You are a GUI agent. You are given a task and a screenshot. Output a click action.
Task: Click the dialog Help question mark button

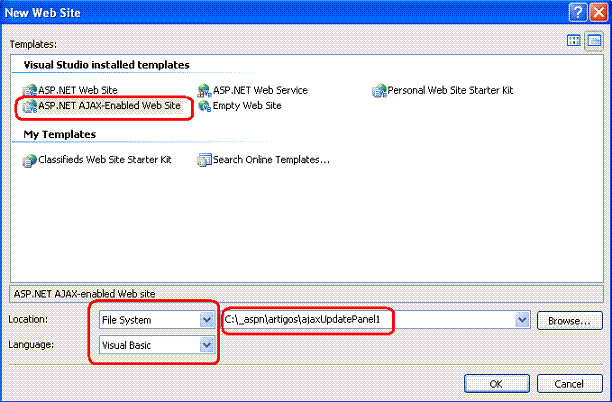(578, 12)
